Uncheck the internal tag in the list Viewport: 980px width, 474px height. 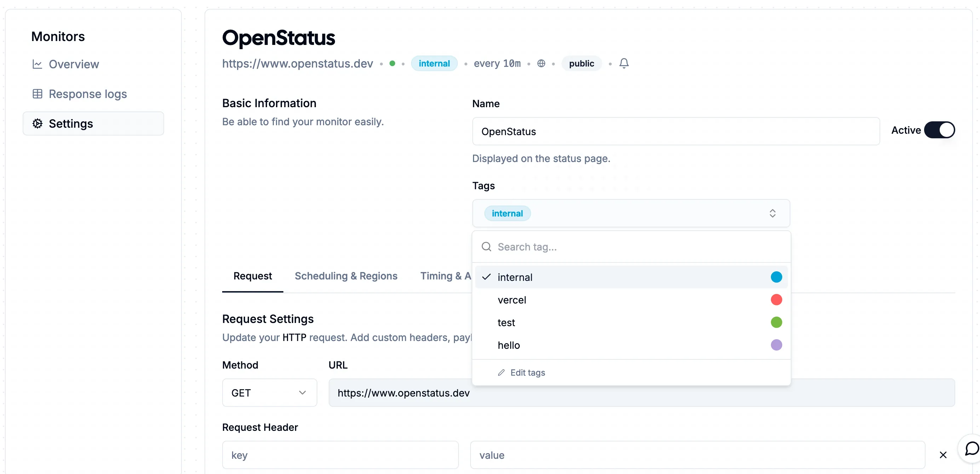click(515, 277)
